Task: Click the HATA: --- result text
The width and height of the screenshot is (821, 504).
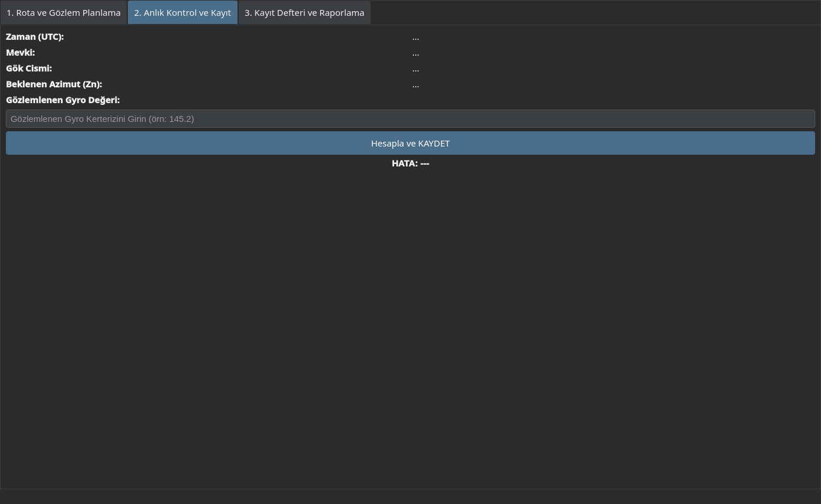Action: point(410,163)
